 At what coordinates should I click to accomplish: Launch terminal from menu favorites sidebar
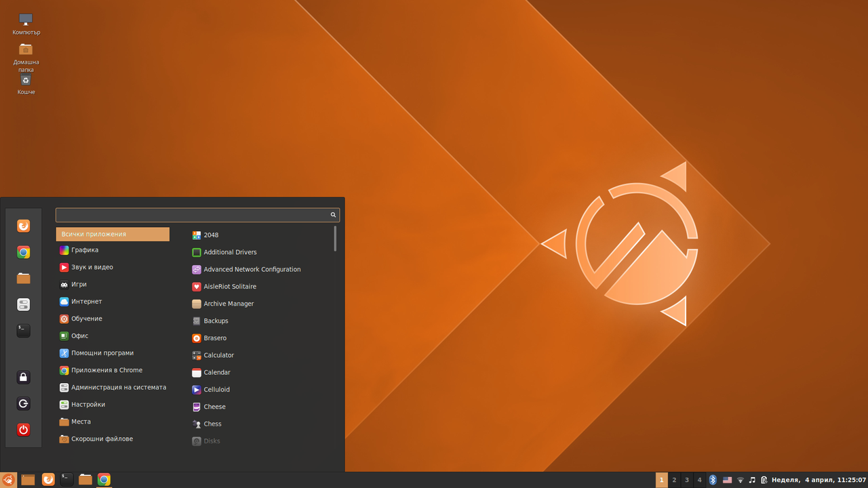tap(23, 331)
